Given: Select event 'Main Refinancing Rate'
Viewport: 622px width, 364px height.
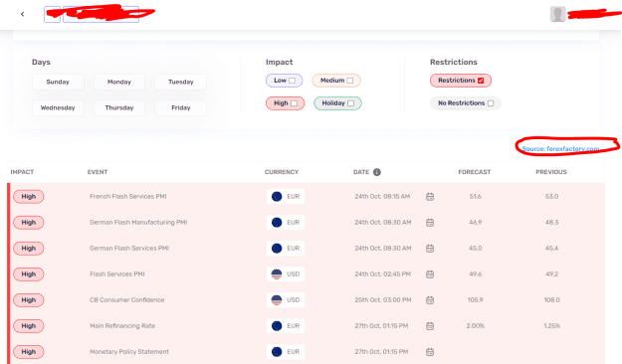Looking at the screenshot, I should [x=122, y=326].
